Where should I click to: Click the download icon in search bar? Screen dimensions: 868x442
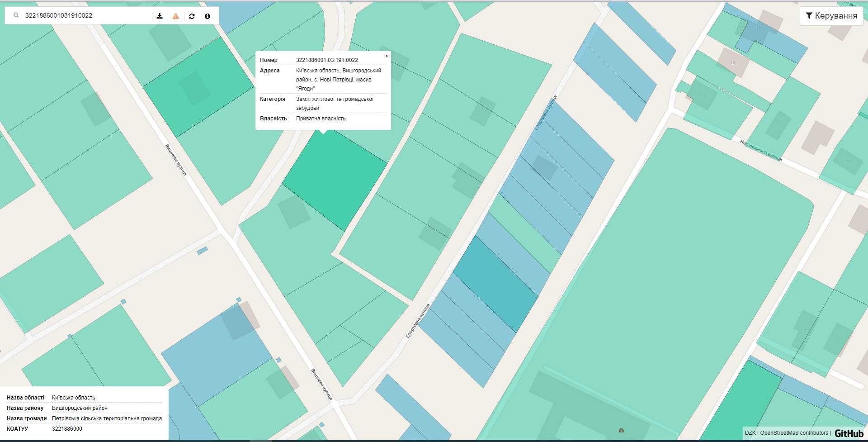click(x=160, y=16)
